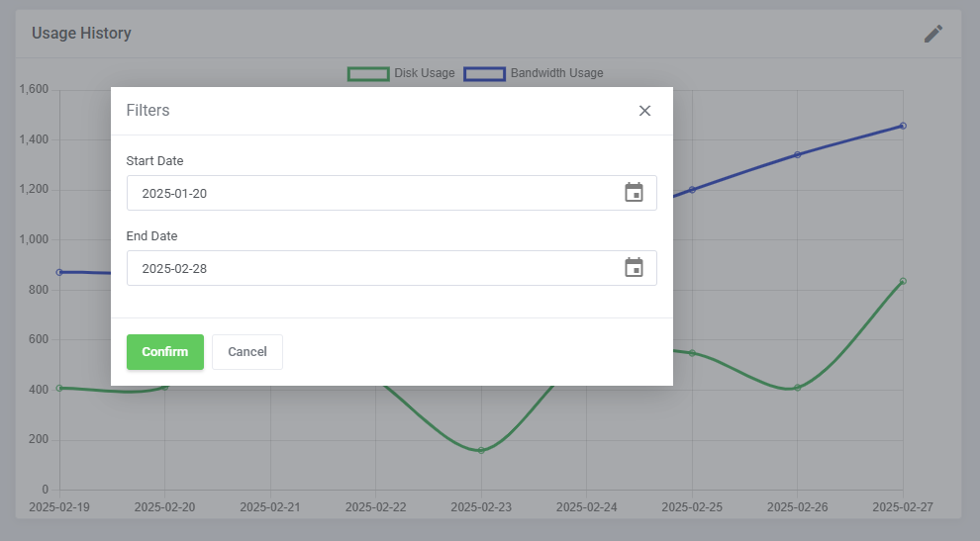Select the bandwidth data point on 2025-02-19
980x541 pixels.
point(59,272)
